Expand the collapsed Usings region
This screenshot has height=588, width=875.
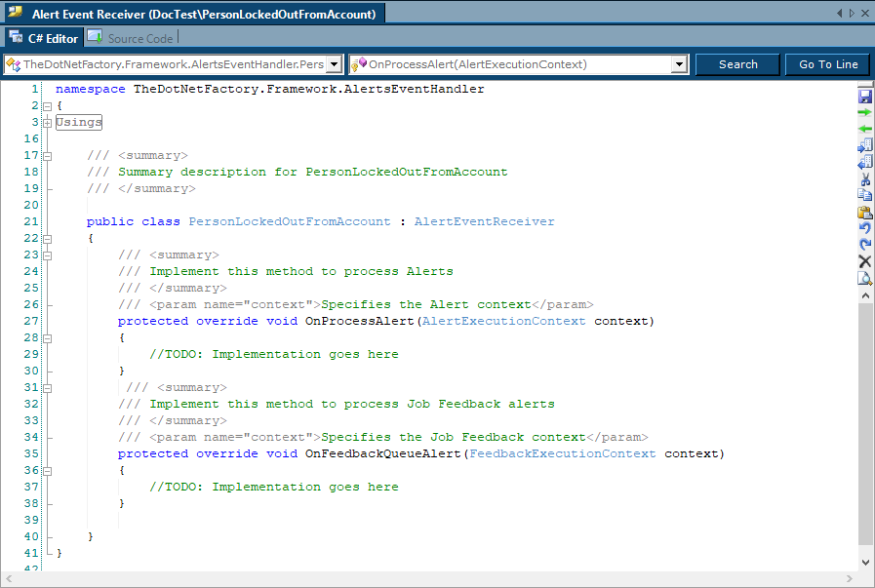tap(47, 122)
